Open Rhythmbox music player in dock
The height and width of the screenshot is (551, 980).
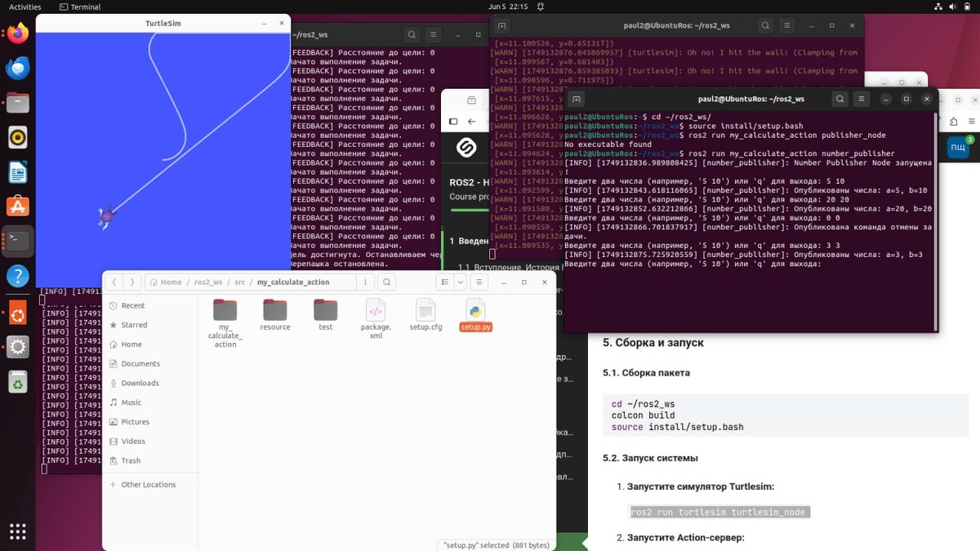pos(18,137)
